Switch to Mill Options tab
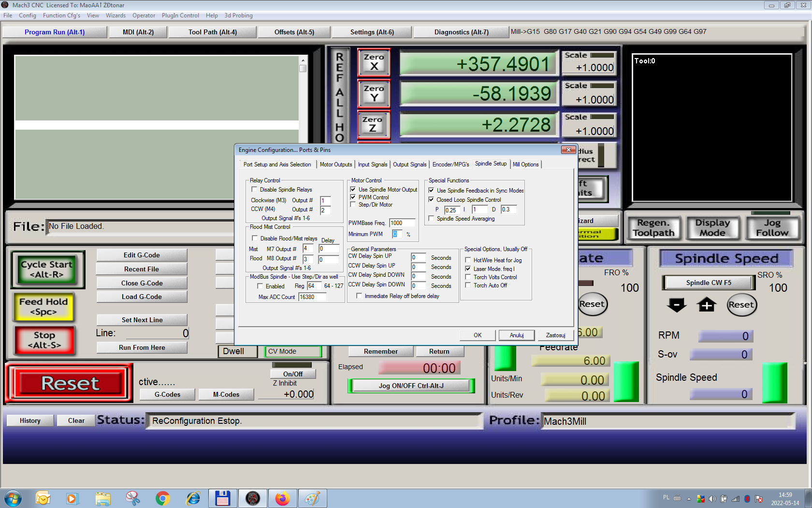 pyautogui.click(x=525, y=164)
